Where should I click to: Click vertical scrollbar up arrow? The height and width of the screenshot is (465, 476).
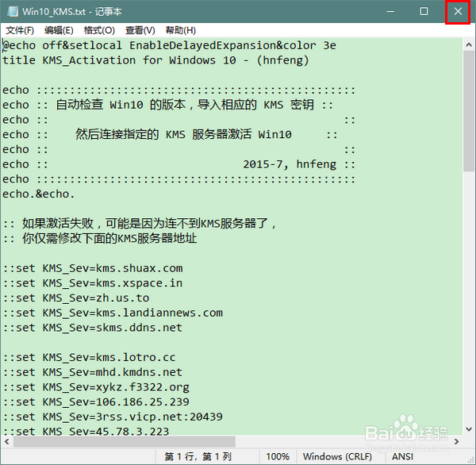tap(469, 45)
